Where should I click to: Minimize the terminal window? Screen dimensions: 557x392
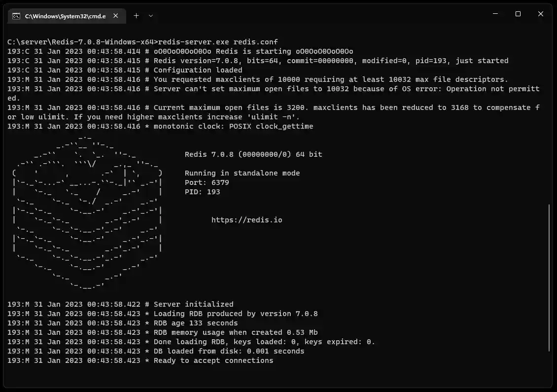coord(495,14)
